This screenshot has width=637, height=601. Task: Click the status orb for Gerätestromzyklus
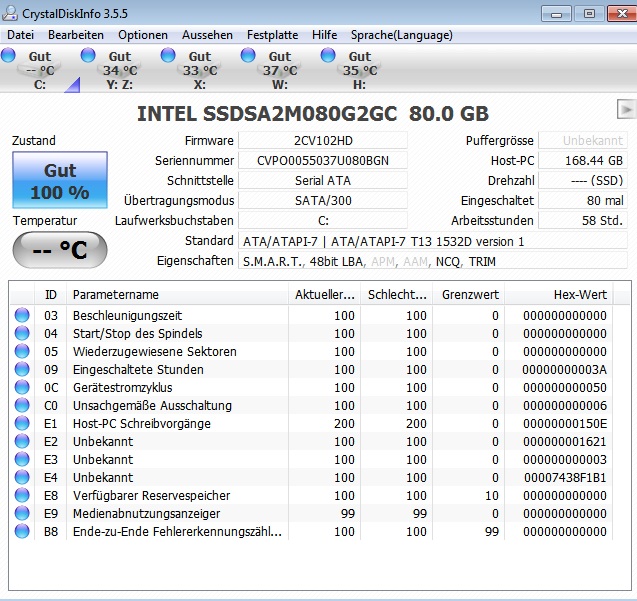click(22, 387)
